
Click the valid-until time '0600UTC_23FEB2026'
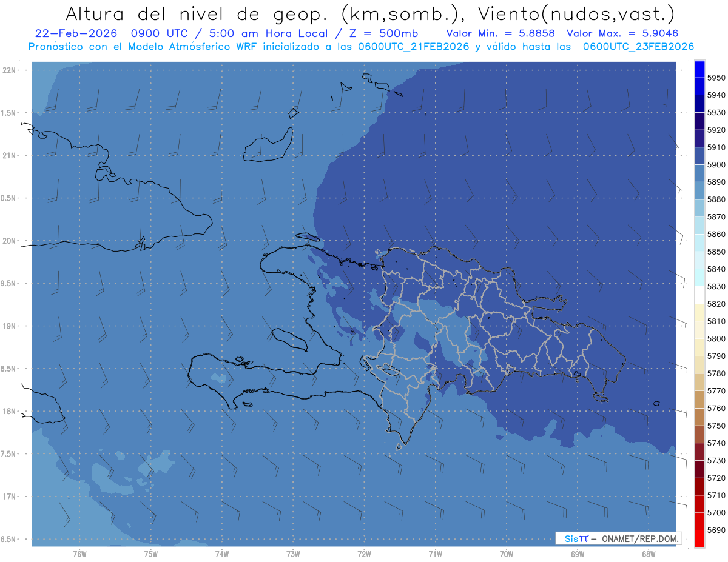(x=638, y=46)
